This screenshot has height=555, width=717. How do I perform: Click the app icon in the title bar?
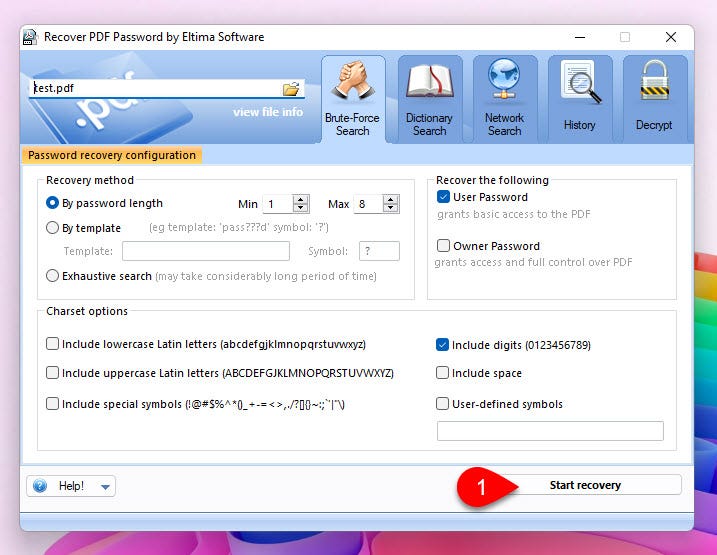click(x=30, y=37)
